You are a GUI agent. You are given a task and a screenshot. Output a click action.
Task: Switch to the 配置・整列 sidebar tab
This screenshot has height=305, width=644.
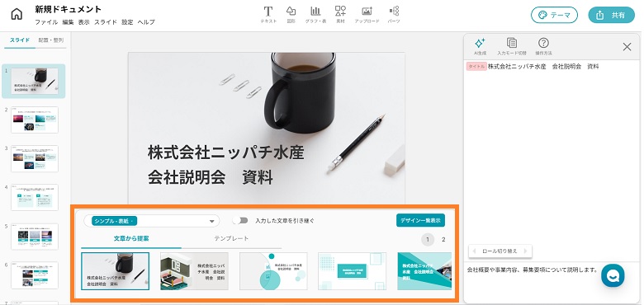[51, 40]
